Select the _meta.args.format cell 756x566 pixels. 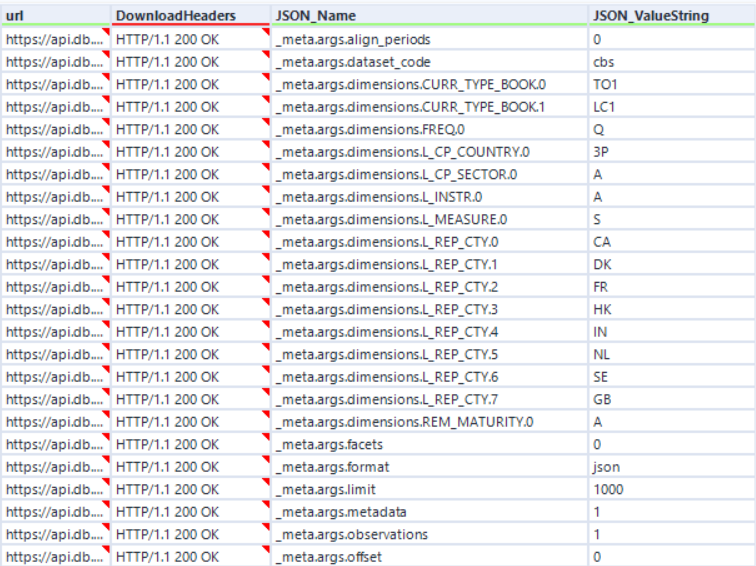(x=429, y=467)
